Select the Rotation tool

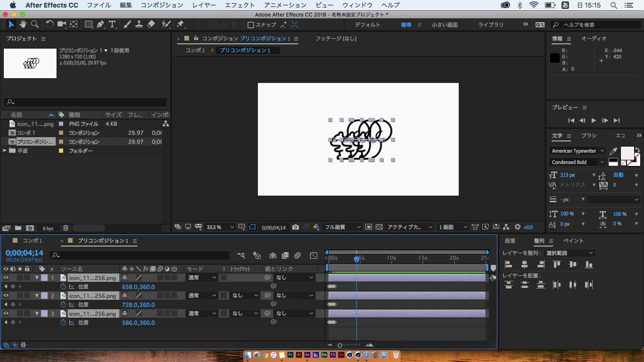50,25
